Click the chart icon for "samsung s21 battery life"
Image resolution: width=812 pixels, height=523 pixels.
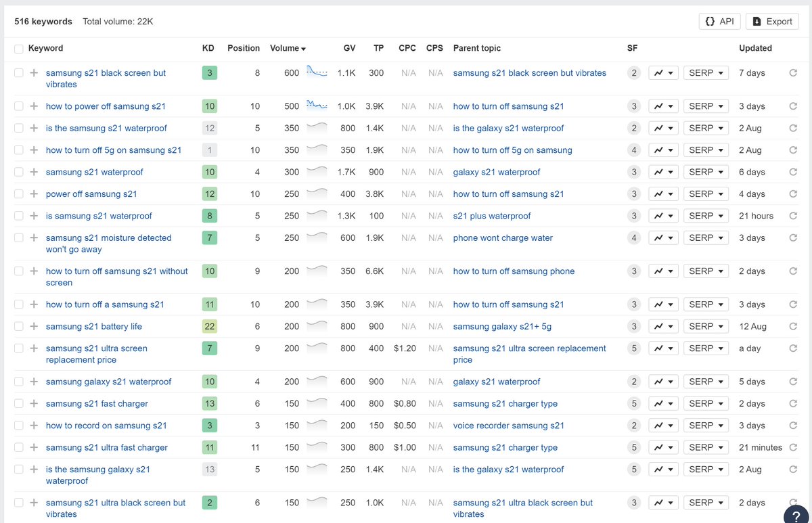tap(658, 326)
